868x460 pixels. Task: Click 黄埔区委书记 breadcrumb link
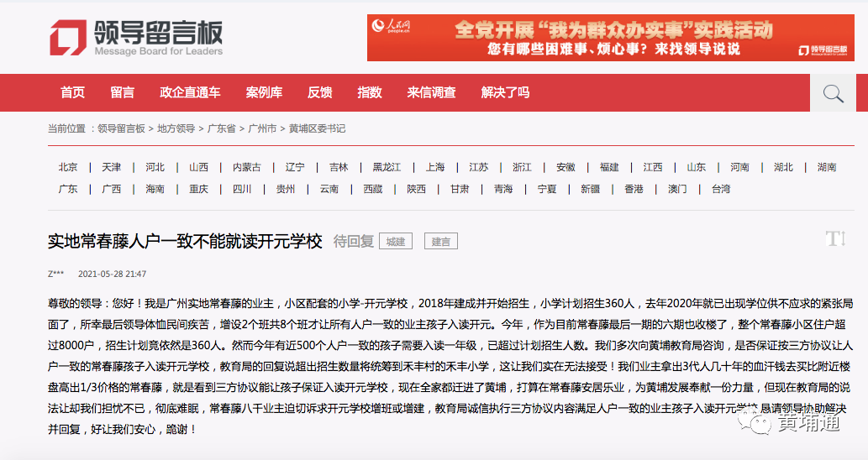(317, 128)
